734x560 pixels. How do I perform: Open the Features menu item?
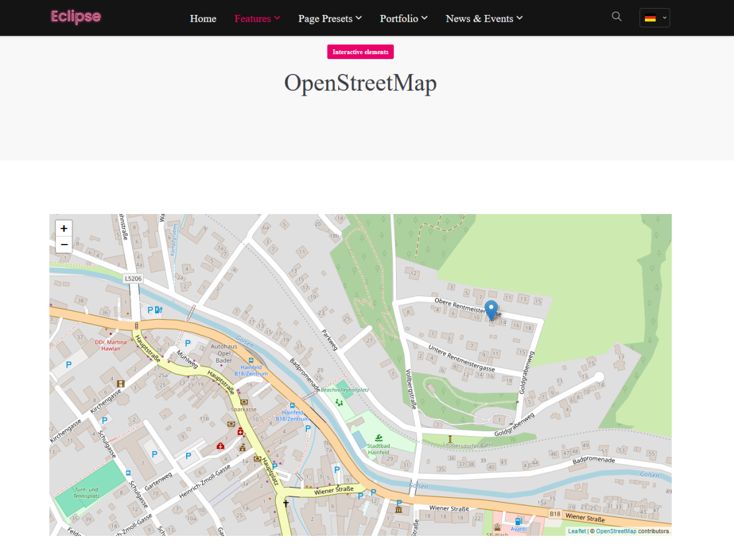click(x=257, y=19)
